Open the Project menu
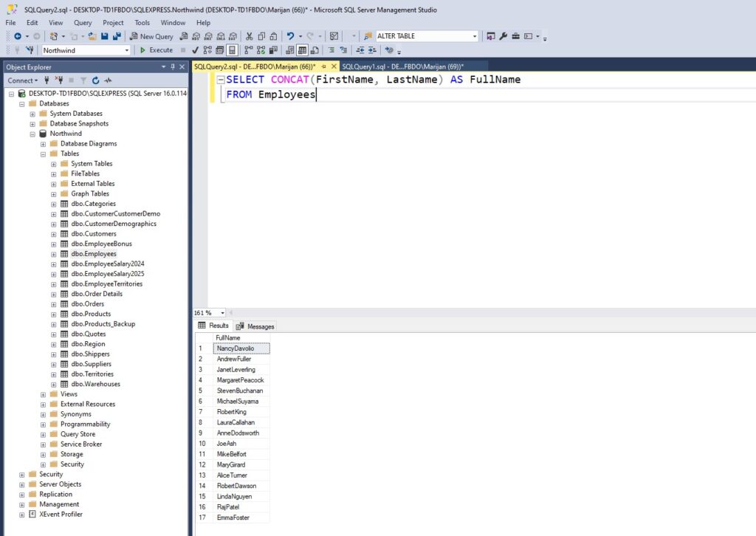756x536 pixels. [x=113, y=23]
